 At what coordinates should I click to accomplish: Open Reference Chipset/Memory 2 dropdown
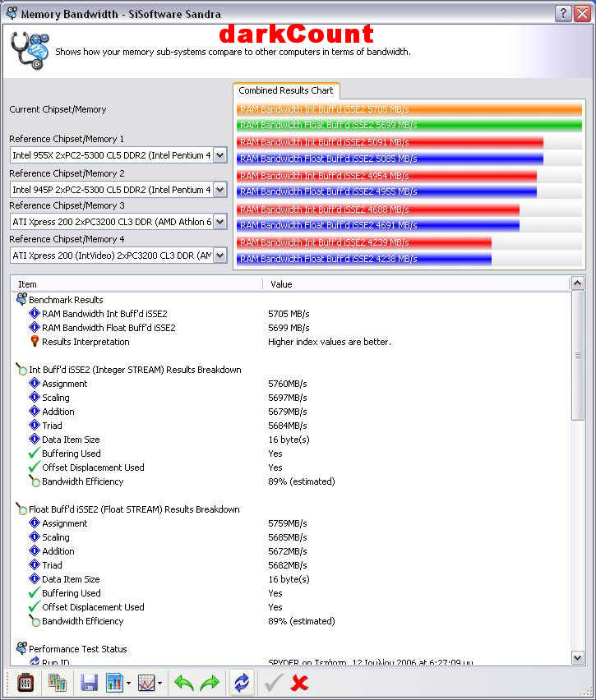coord(219,190)
